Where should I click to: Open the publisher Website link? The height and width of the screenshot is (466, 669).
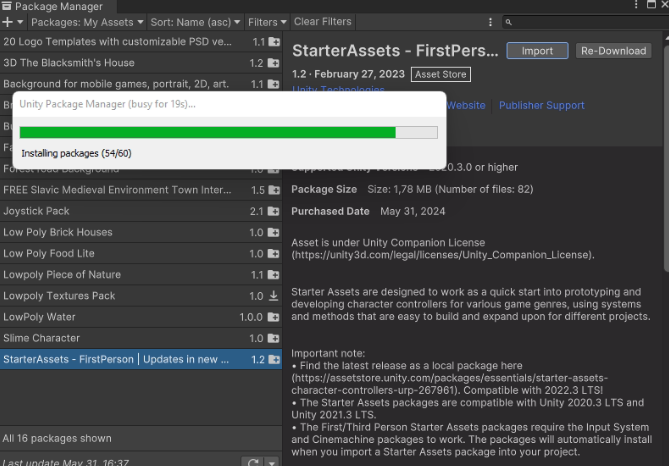click(466, 105)
